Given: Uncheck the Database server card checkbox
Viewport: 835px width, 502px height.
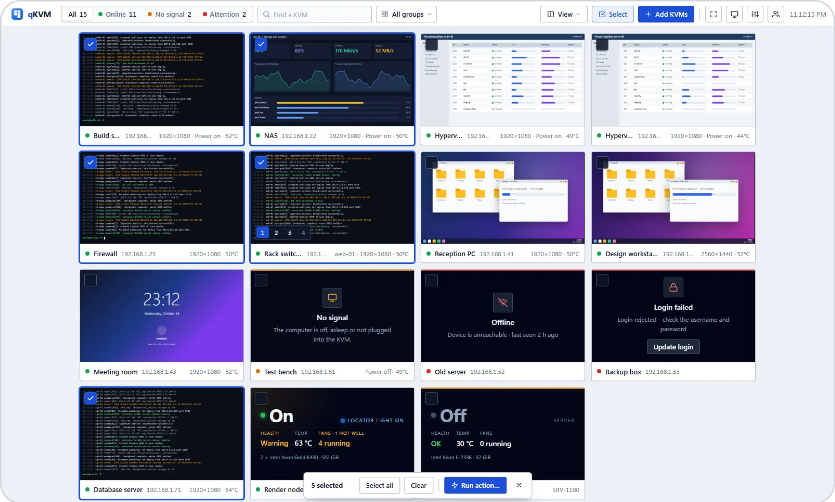Looking at the screenshot, I should click(91, 398).
